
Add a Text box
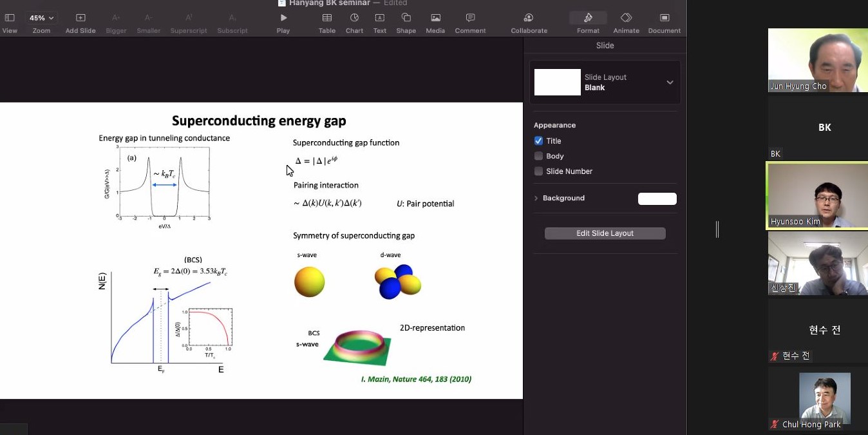click(380, 18)
